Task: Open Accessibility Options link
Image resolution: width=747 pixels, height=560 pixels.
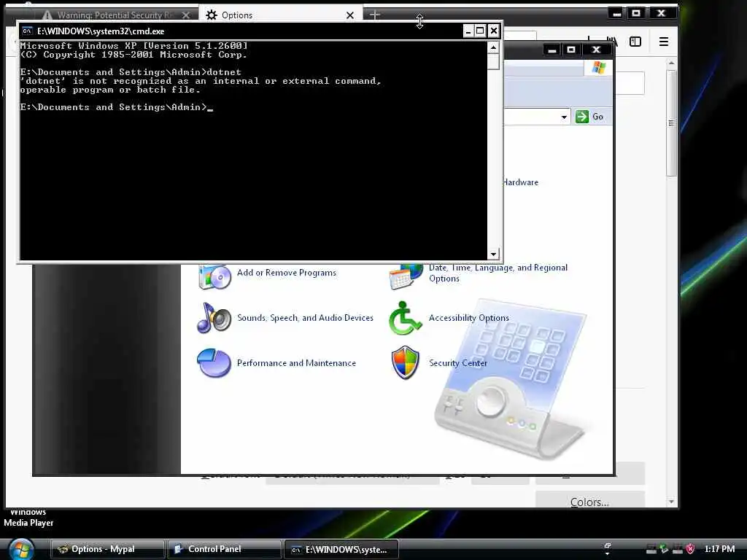Action: pos(469,318)
